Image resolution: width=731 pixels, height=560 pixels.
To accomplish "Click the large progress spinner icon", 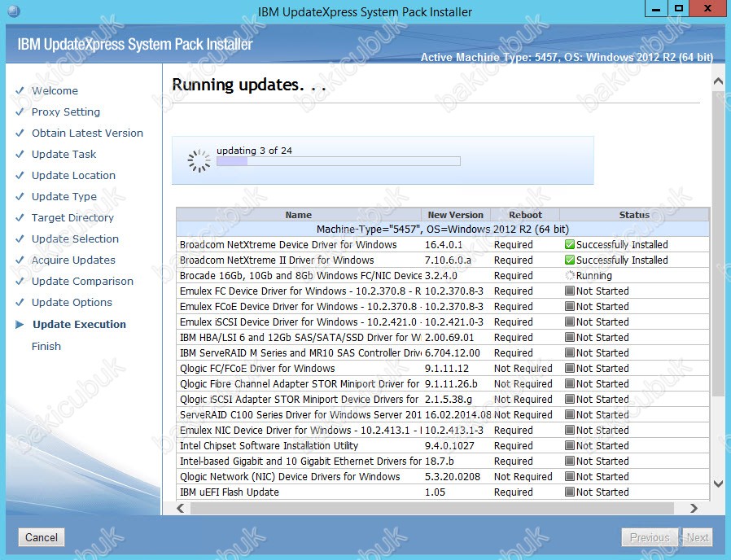I will point(199,161).
